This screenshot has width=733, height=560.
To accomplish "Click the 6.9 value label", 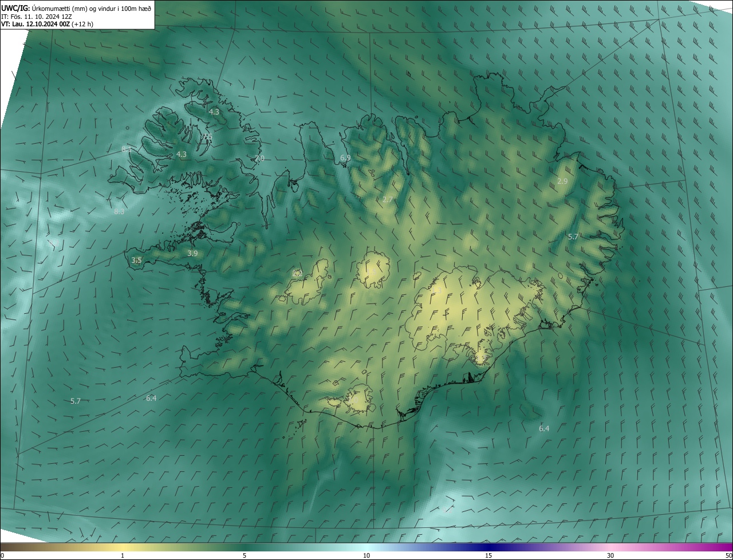I will [x=345, y=157].
